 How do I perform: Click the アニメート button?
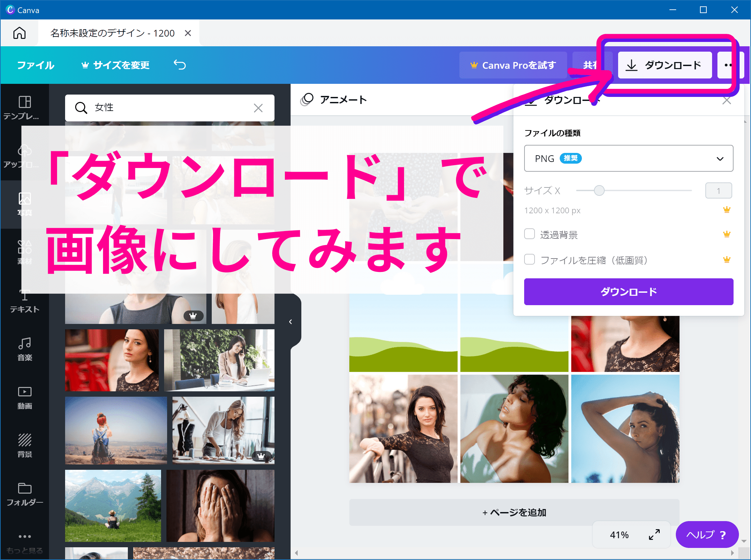pyautogui.click(x=334, y=100)
